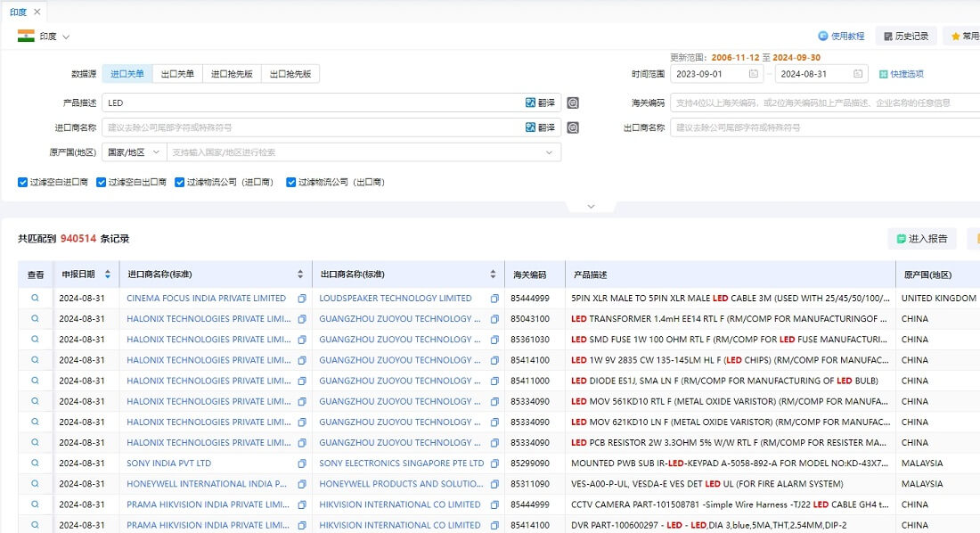Uncheck 过滤物流公司（进口商）checkbox
This screenshot has height=533, width=980.
[x=179, y=182]
